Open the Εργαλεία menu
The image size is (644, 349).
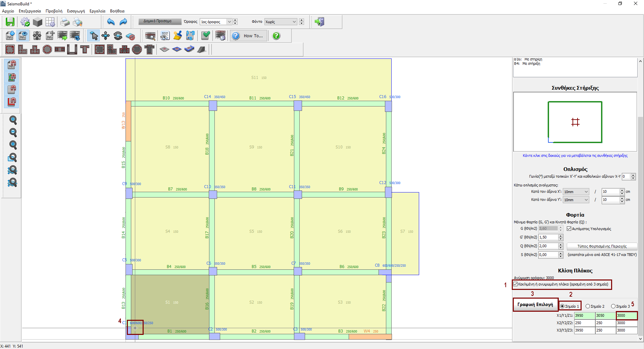97,11
